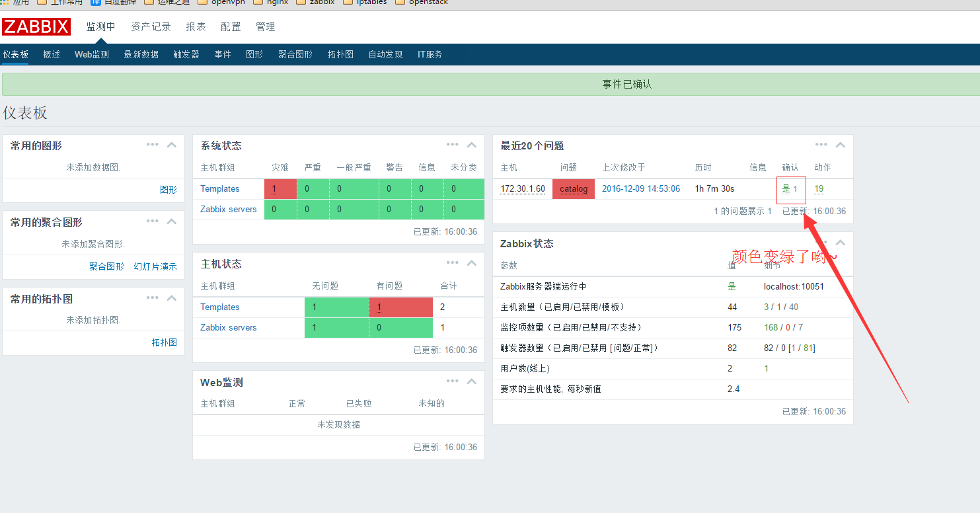Image resolution: width=980 pixels, height=513 pixels.
Task: Click the ZABBIX logo
Action: [x=36, y=26]
